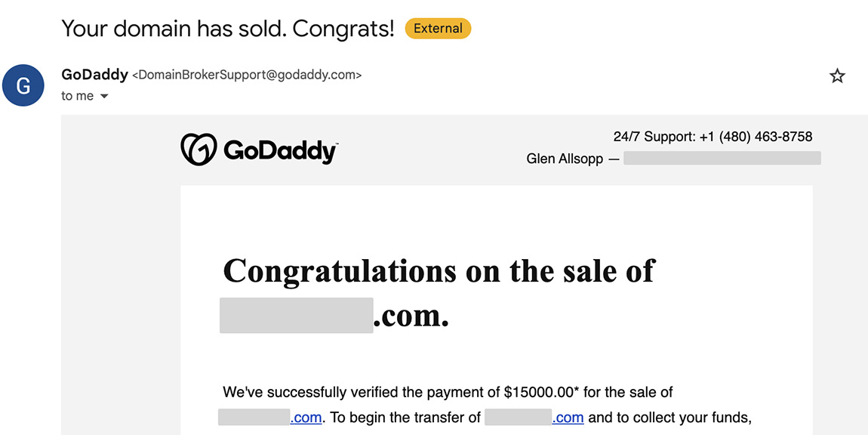868x435 pixels.
Task: Click the redacted domain block in heading
Action: (296, 316)
